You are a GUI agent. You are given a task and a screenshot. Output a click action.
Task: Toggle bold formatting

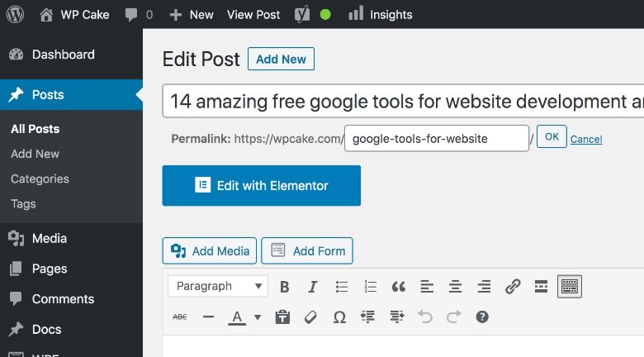click(284, 287)
